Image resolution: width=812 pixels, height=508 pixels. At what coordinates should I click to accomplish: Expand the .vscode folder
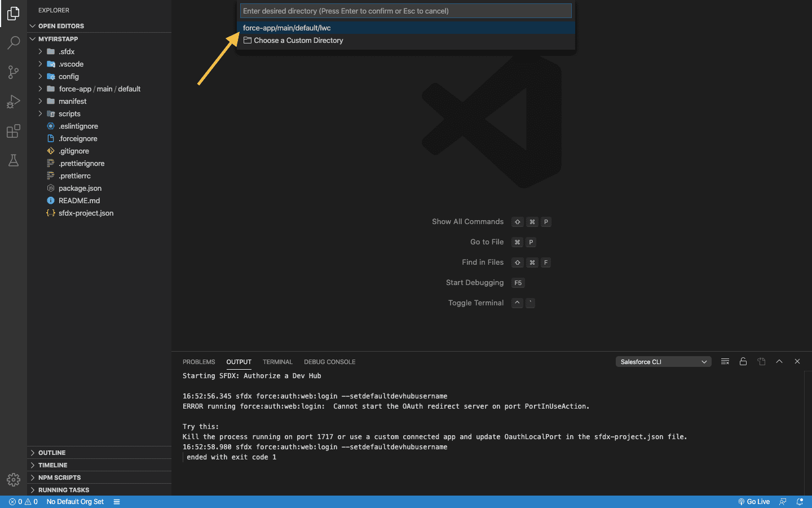pyautogui.click(x=99, y=64)
